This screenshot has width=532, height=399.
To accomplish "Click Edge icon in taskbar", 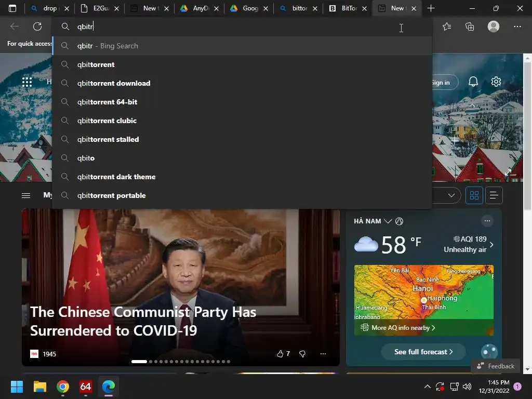I will (109, 387).
